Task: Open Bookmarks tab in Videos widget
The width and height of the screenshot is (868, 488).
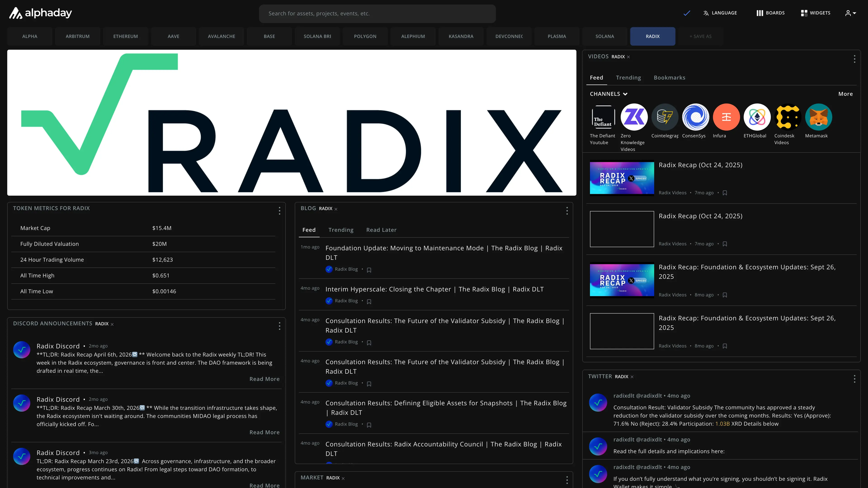Action: pos(670,78)
